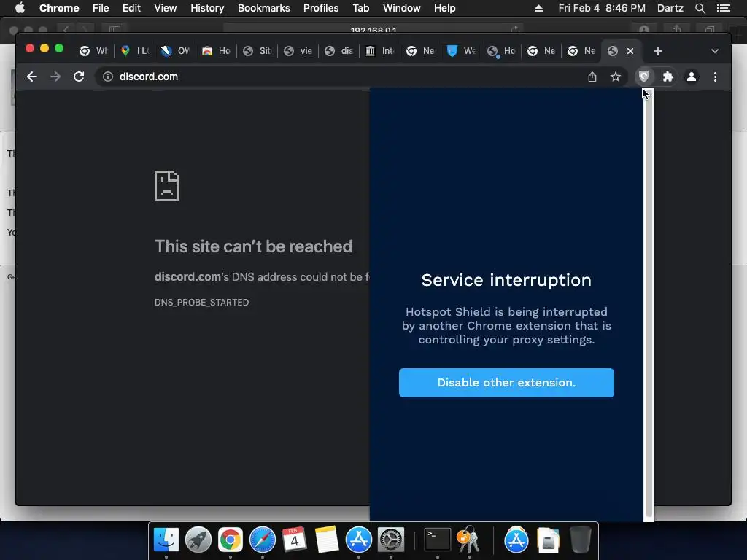
Task: Click the eject icon in menu bar
Action: tap(538, 8)
